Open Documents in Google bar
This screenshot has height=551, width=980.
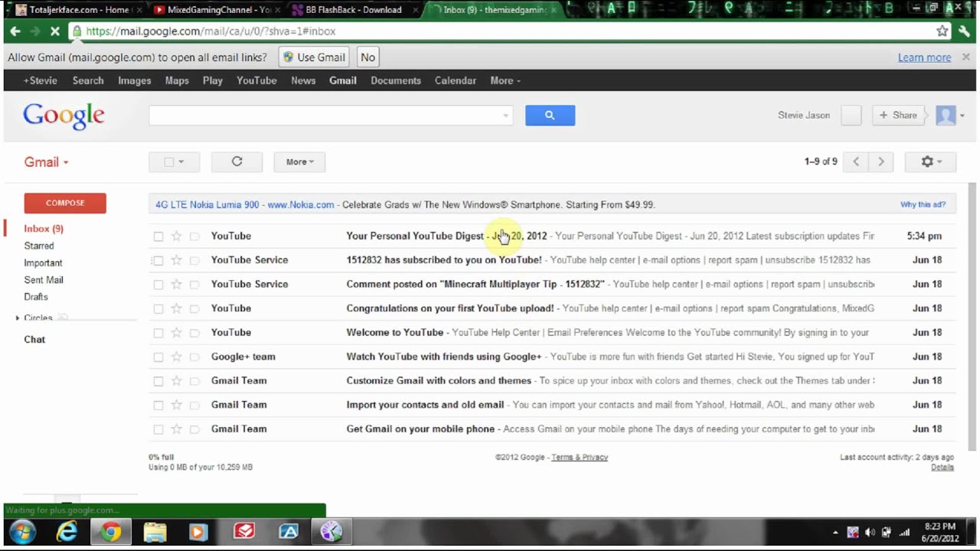click(396, 80)
